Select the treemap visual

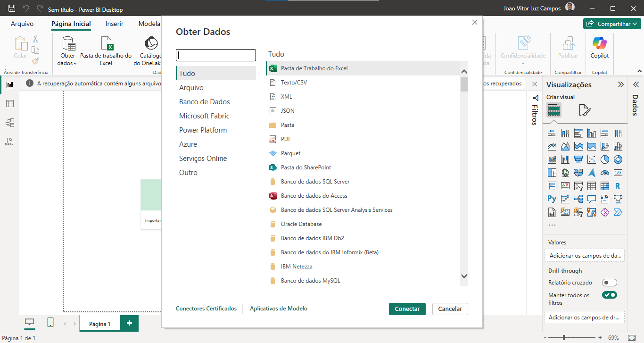pos(552,173)
